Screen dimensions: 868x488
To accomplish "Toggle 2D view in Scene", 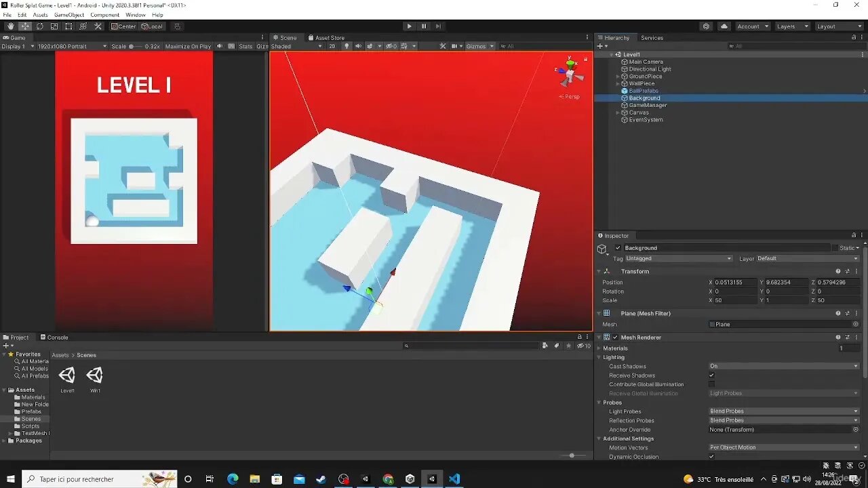I will pyautogui.click(x=332, y=46).
